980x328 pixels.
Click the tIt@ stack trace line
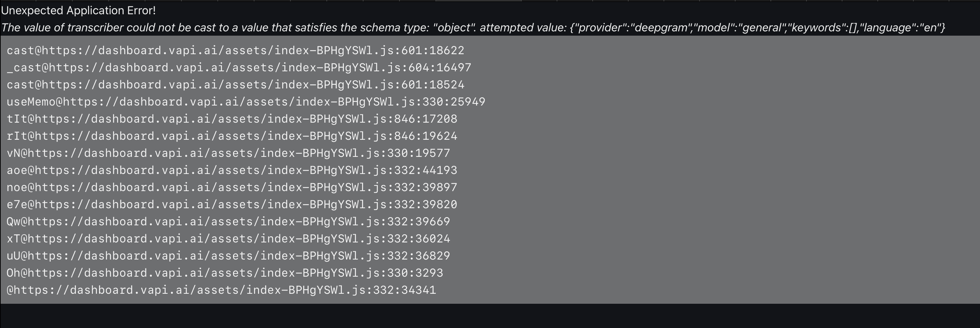(x=232, y=119)
